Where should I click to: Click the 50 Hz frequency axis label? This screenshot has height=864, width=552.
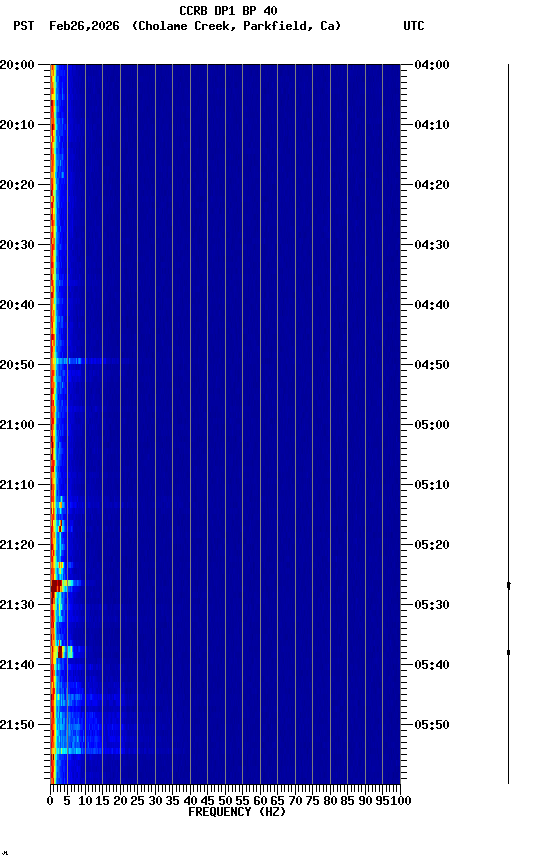tap(225, 802)
